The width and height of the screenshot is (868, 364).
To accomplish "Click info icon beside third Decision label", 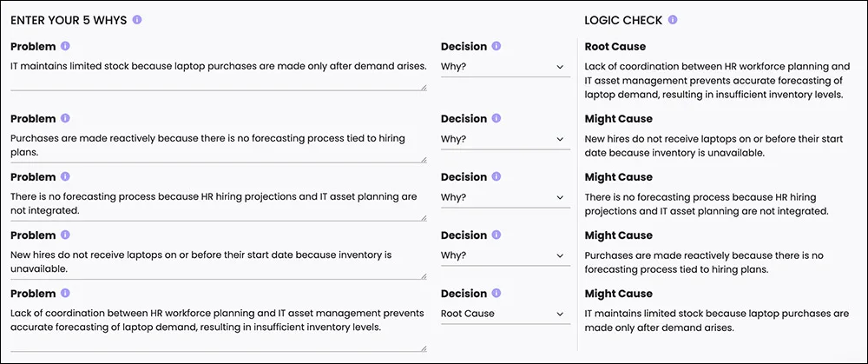I will (x=496, y=176).
